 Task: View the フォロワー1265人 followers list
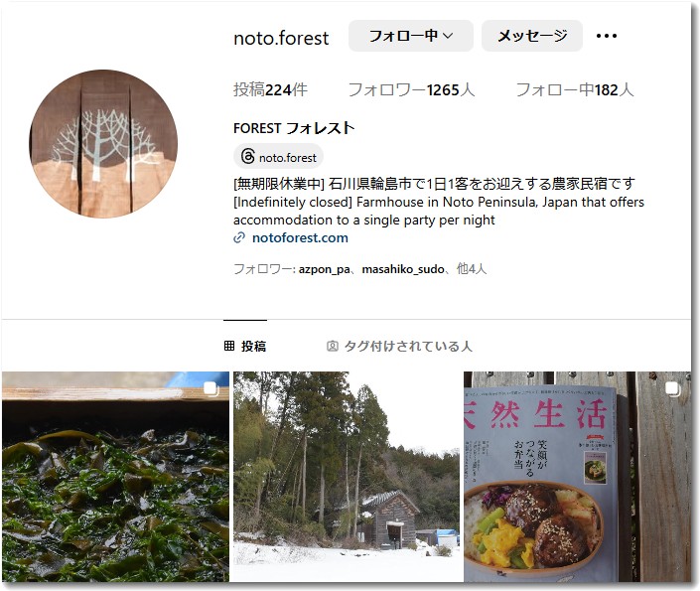pyautogui.click(x=411, y=89)
